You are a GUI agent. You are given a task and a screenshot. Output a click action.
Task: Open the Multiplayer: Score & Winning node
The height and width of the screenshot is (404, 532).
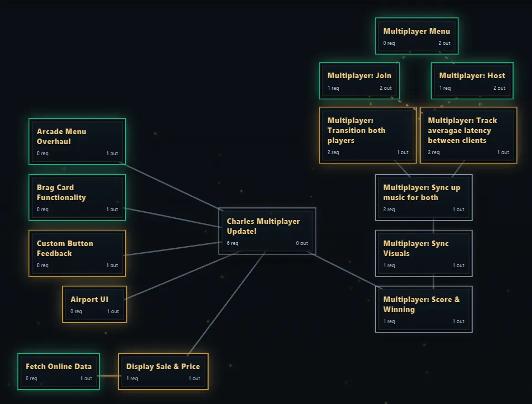(423, 309)
